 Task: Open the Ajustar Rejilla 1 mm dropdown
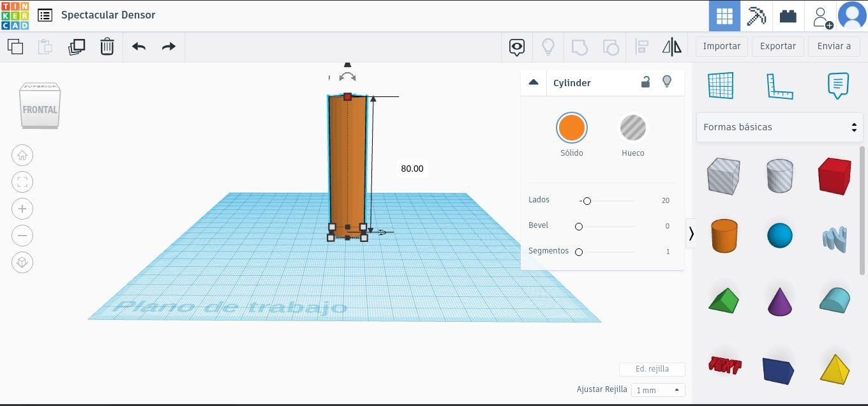pos(657,390)
